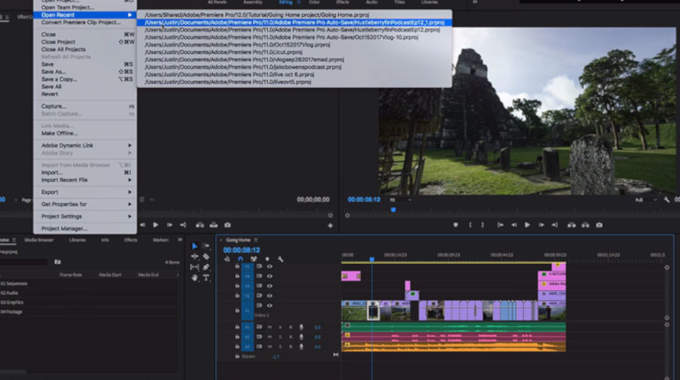Expand Project Settings submenu

tap(85, 216)
